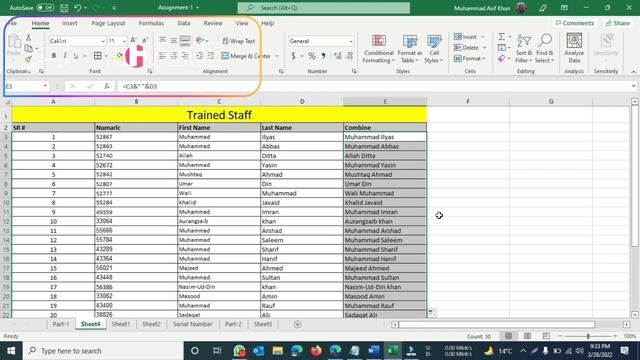Click in the Search box
640x360 pixels.
coord(324,8)
